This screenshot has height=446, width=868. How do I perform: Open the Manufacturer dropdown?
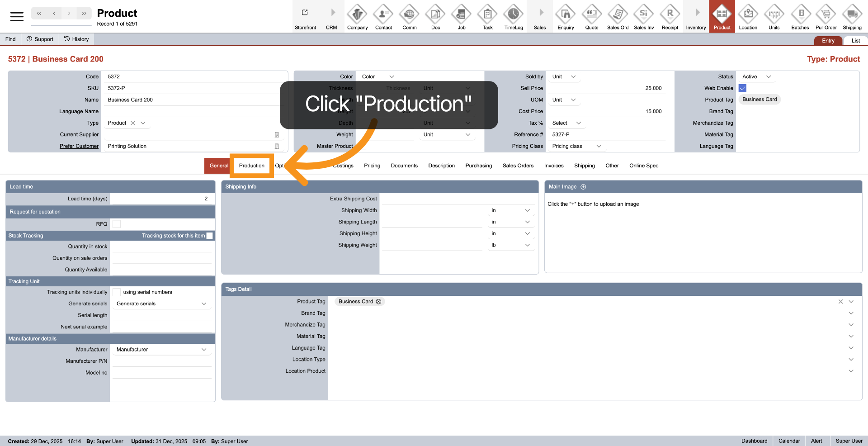[x=161, y=349]
